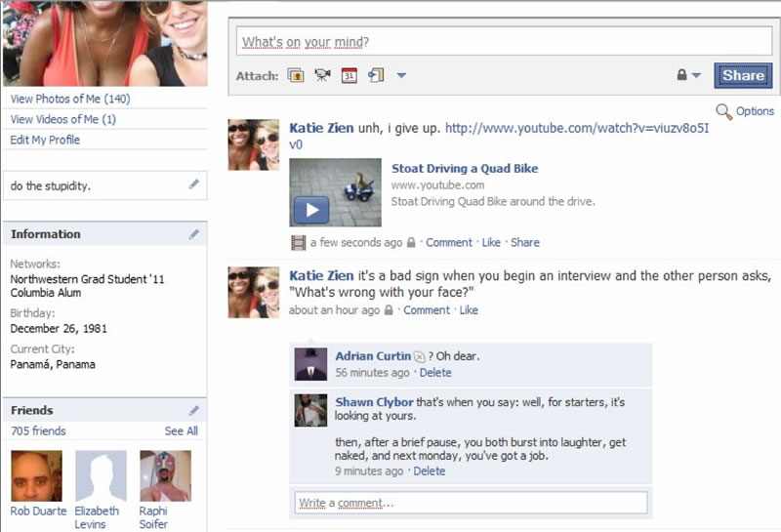Image resolution: width=781 pixels, height=532 pixels.
Task: Open Options with the magnifier icon
Action: [x=723, y=111]
